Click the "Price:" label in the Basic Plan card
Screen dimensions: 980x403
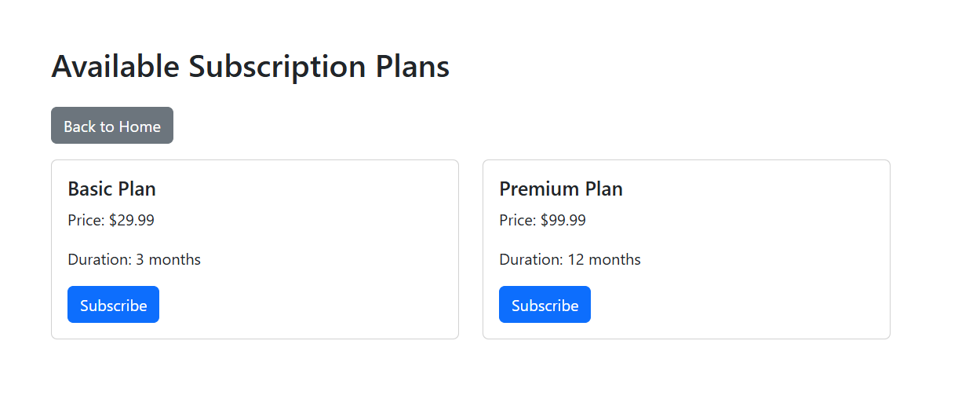tap(86, 221)
